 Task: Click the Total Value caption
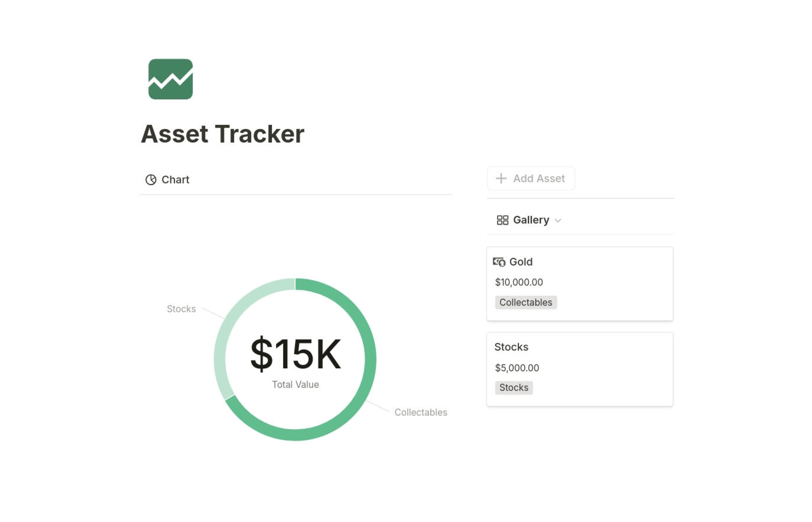(x=295, y=384)
